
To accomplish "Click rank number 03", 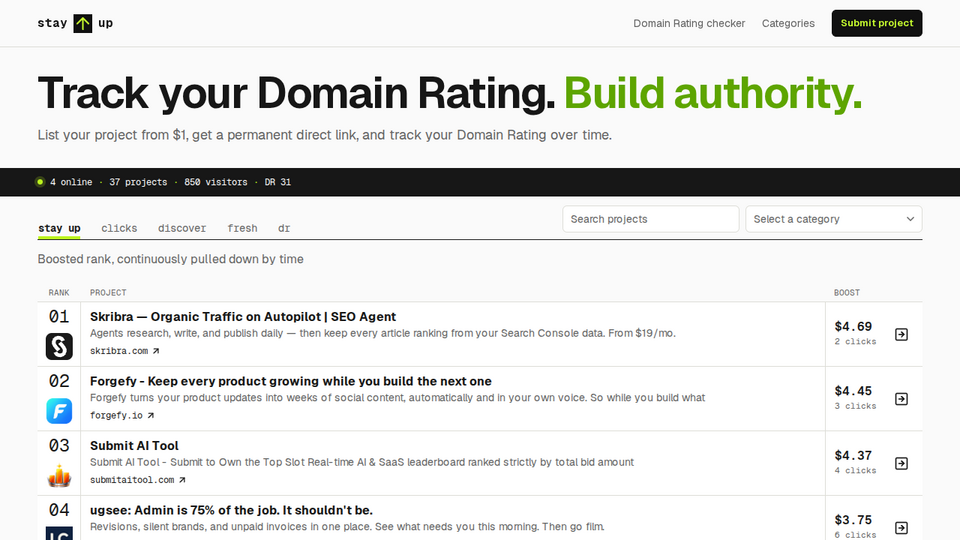I will (x=59, y=446).
